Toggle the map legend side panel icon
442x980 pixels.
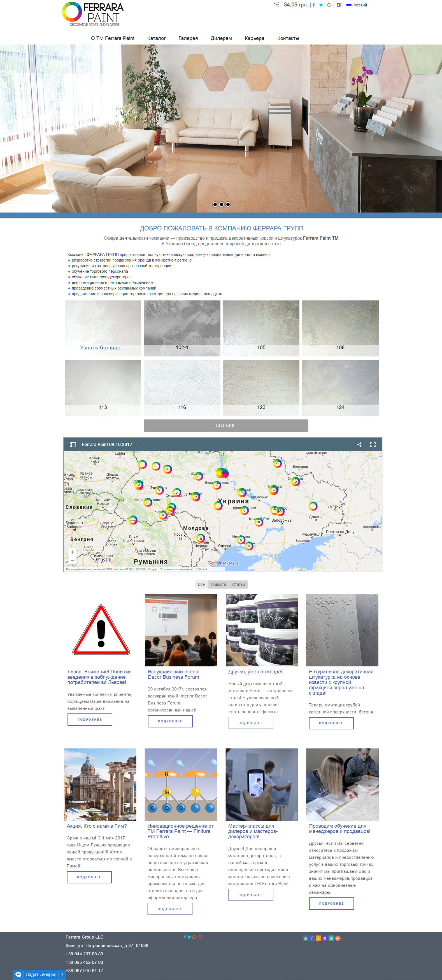tap(73, 444)
